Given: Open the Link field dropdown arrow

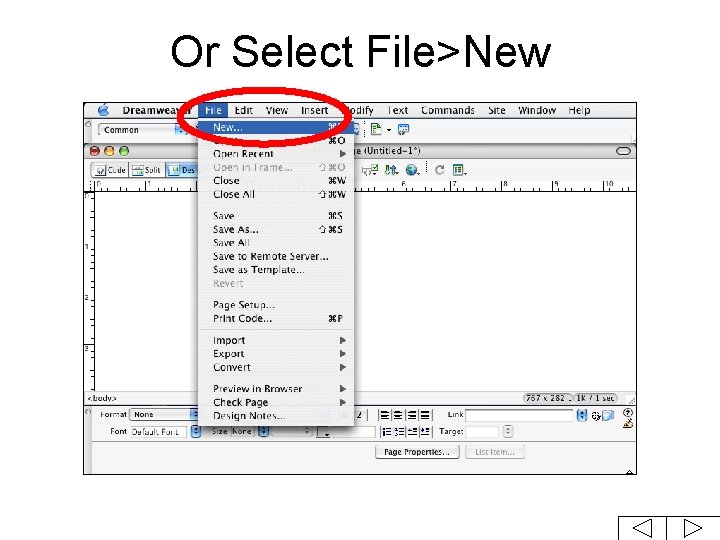Looking at the screenshot, I should 582,416.
